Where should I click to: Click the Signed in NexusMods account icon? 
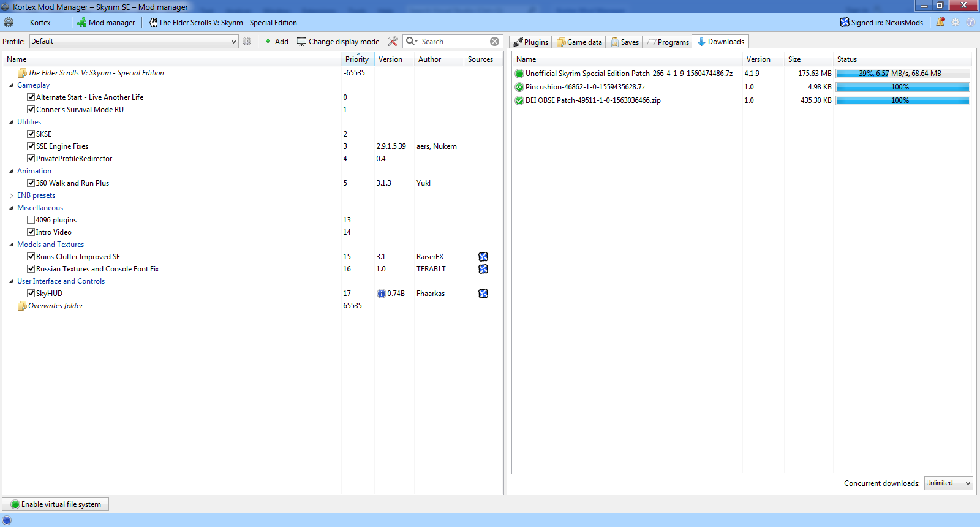(x=845, y=23)
